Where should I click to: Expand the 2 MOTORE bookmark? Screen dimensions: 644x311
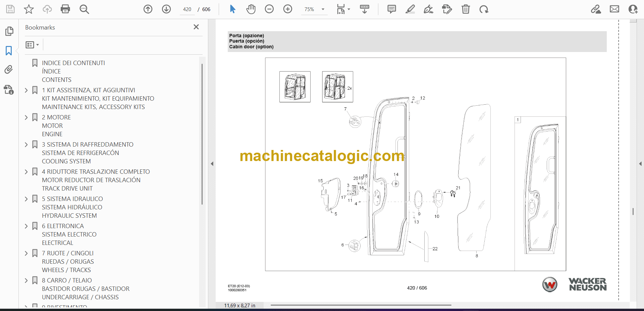coord(26,117)
